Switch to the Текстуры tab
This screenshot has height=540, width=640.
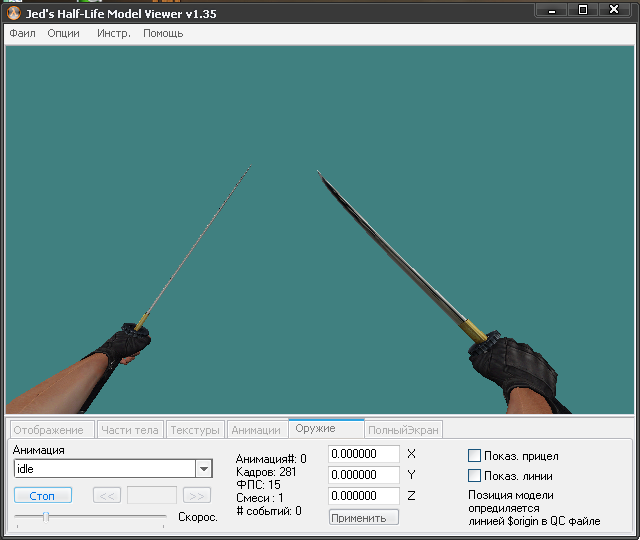click(x=195, y=430)
